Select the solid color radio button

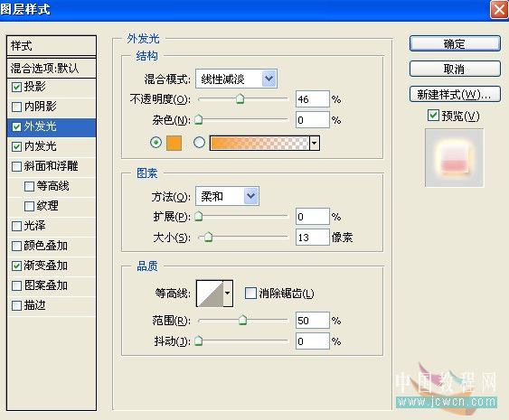pyautogui.click(x=156, y=143)
